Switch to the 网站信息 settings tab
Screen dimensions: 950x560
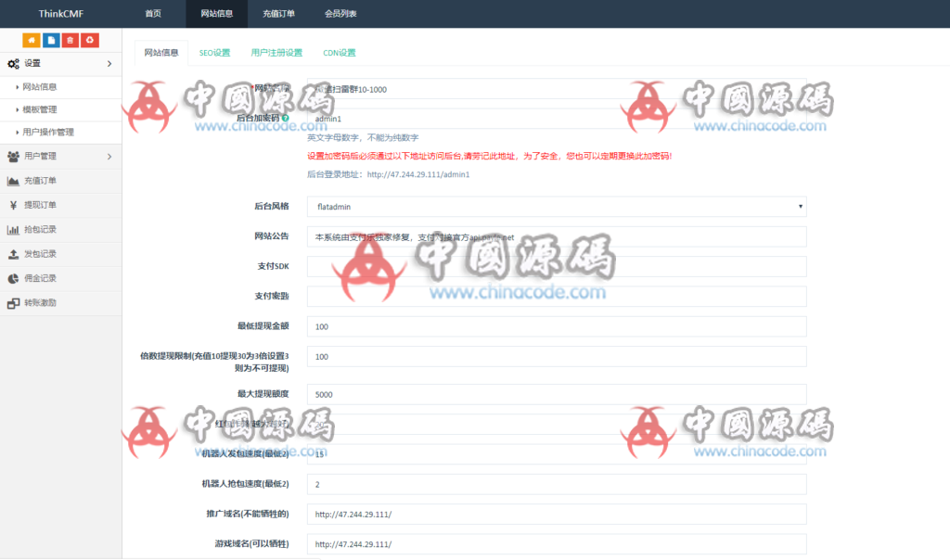161,53
